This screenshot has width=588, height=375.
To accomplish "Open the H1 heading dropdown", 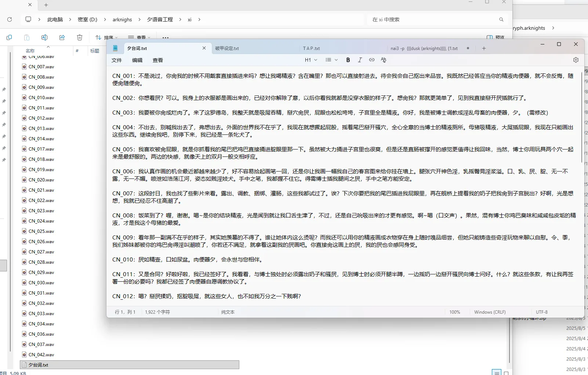I will click(x=311, y=60).
